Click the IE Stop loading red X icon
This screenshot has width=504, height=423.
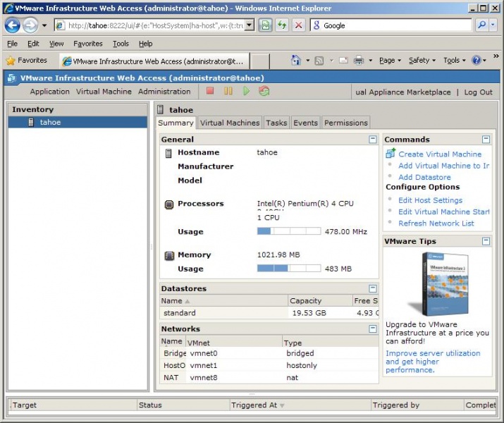[299, 25]
